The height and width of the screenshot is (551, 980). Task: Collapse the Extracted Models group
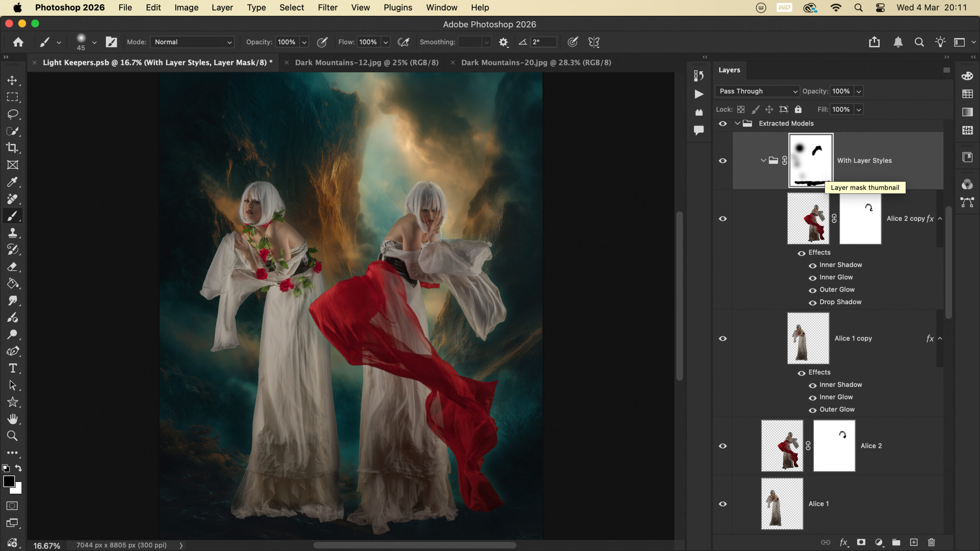pyautogui.click(x=737, y=123)
